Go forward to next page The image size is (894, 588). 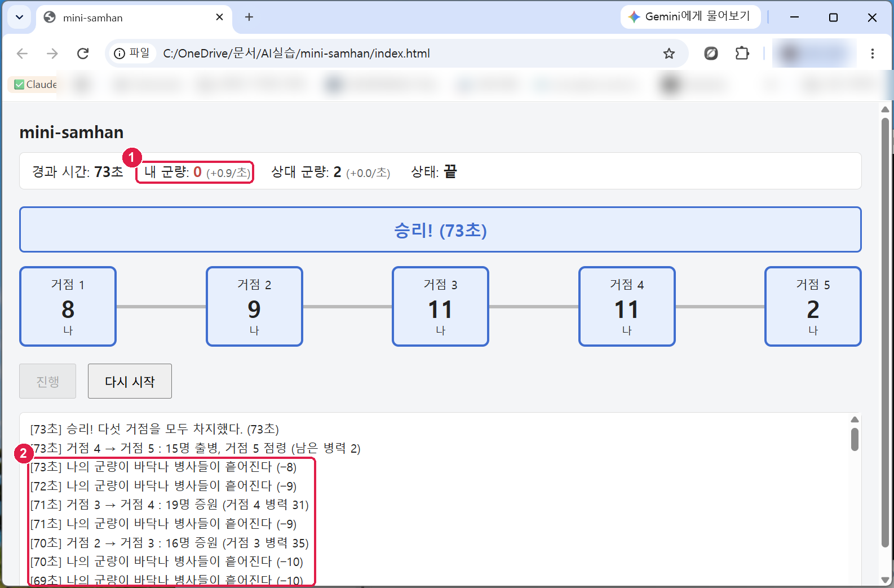pos(52,54)
